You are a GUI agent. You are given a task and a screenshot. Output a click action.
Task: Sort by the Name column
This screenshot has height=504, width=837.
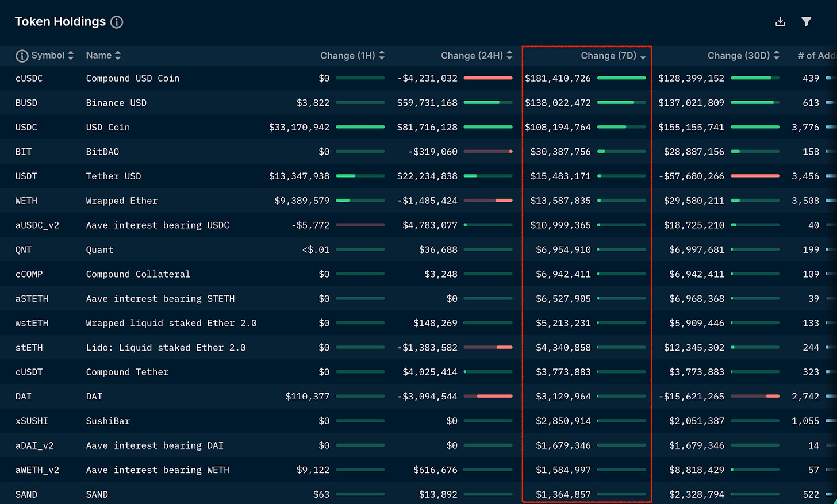(103, 56)
